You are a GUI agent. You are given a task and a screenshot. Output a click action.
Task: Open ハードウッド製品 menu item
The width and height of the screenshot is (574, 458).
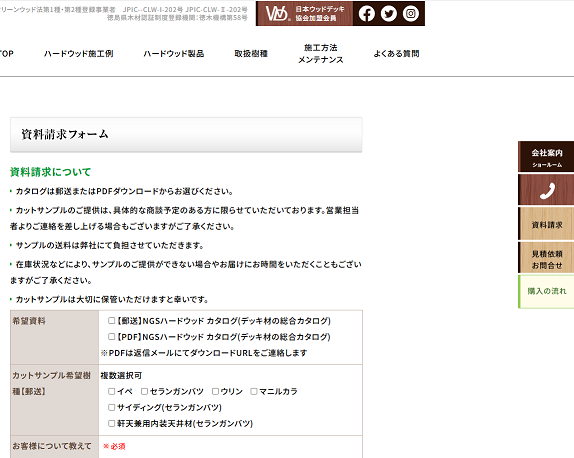click(174, 54)
